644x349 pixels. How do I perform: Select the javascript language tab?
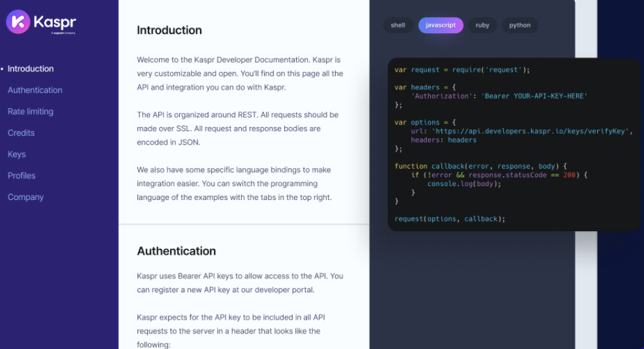tap(441, 25)
